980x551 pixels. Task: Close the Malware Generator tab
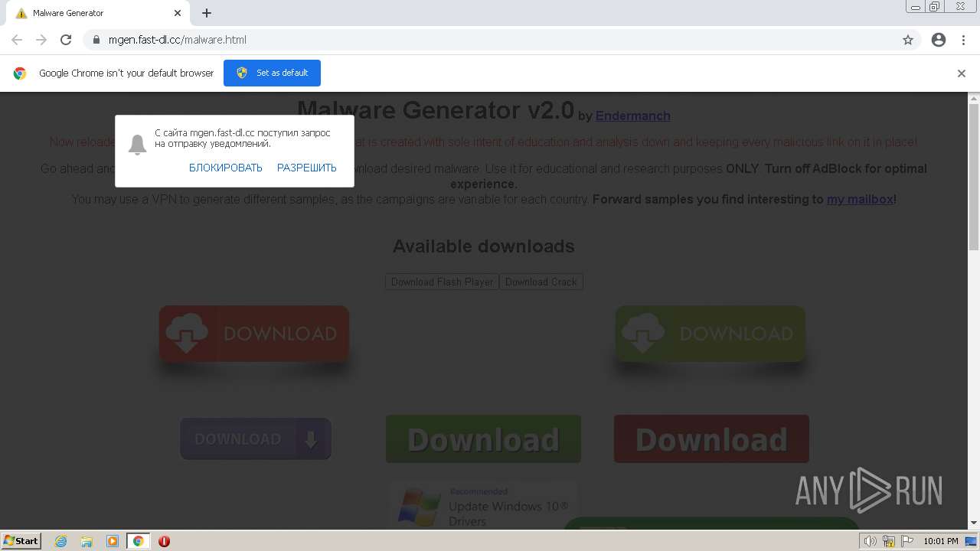[x=178, y=13]
